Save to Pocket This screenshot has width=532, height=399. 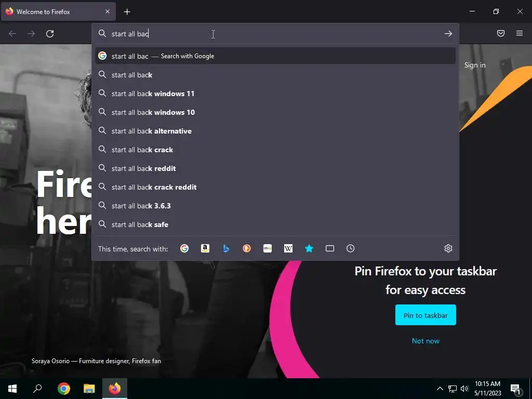(x=501, y=33)
